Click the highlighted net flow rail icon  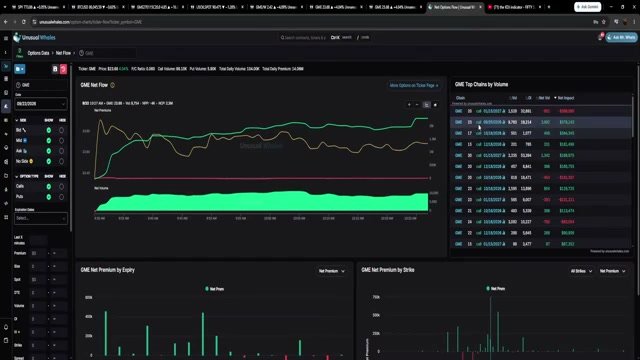tap(6, 106)
